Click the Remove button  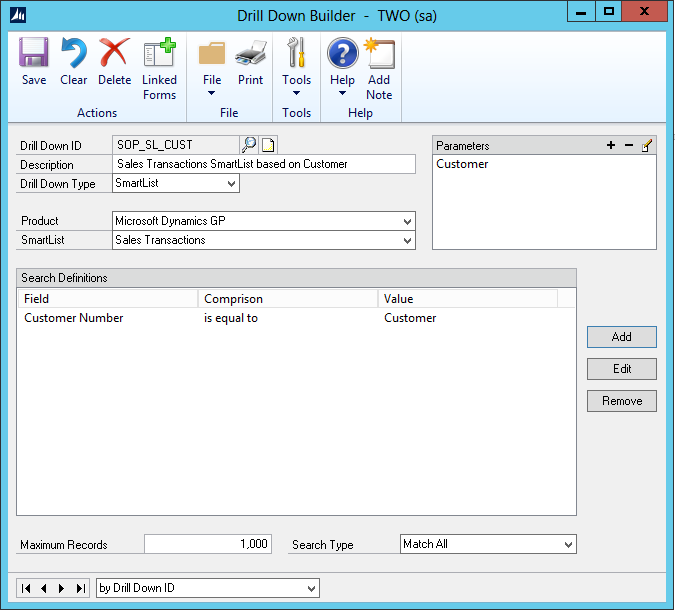[x=622, y=401]
